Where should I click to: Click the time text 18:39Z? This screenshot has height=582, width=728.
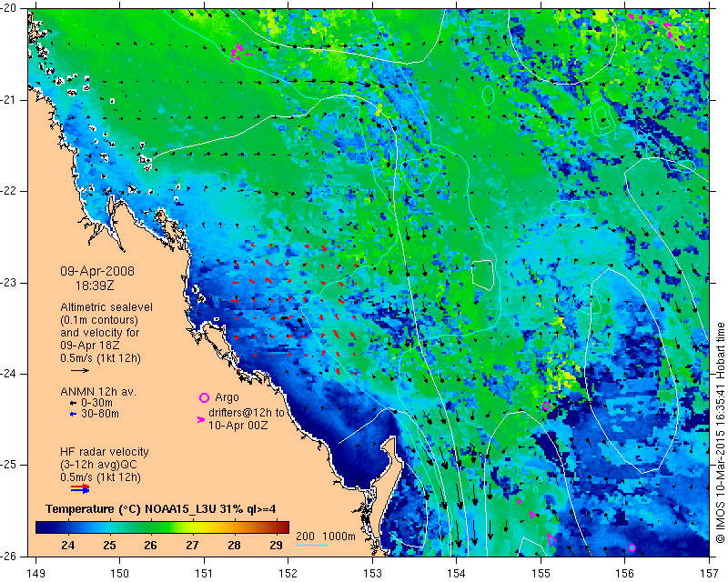coord(95,286)
